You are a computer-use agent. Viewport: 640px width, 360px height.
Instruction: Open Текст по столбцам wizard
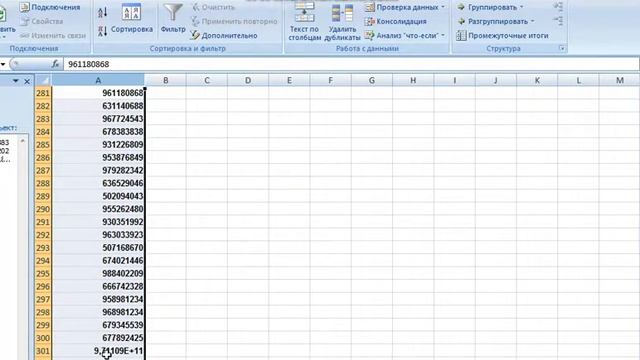(304, 21)
